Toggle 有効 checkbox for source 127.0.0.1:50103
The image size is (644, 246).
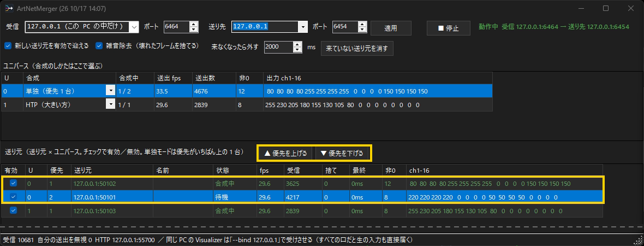click(13, 210)
